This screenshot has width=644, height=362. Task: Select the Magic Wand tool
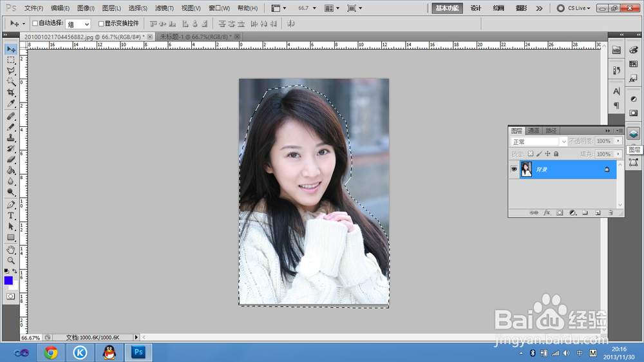coord(11,81)
